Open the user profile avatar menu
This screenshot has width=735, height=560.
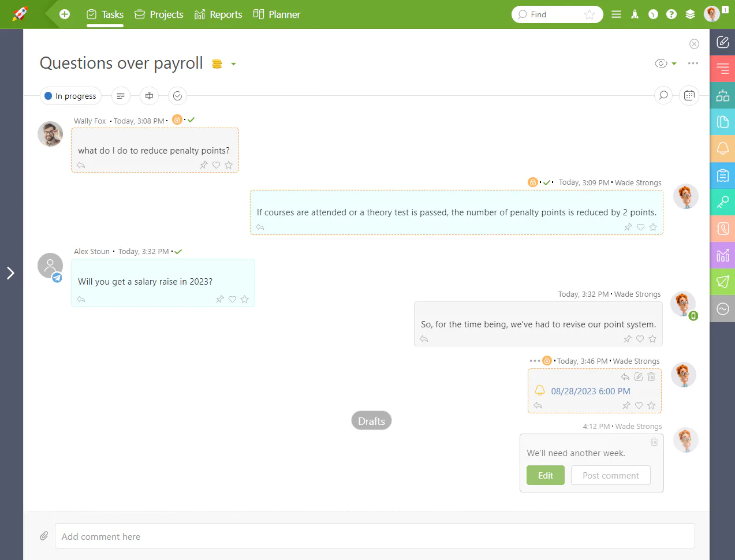coord(712,14)
